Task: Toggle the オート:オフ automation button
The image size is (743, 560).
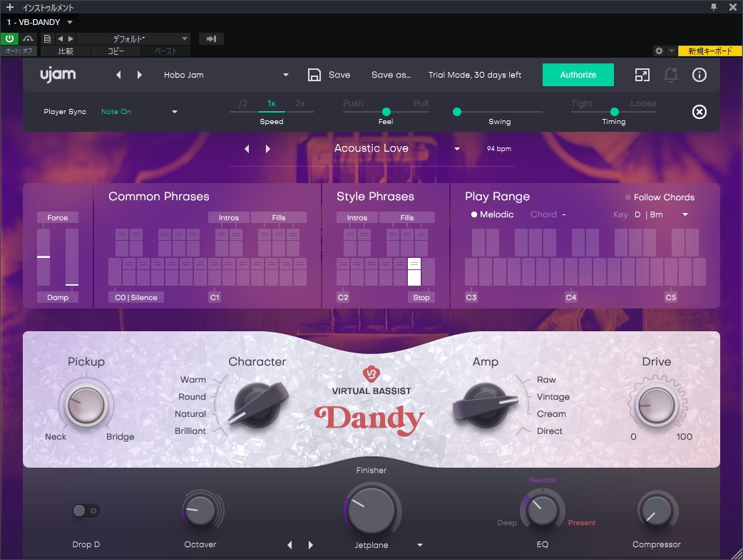Action: [x=19, y=51]
